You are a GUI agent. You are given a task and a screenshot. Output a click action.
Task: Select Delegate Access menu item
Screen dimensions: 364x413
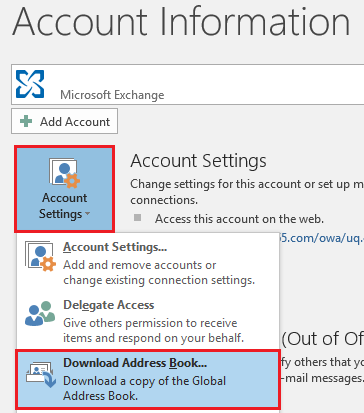148,321
